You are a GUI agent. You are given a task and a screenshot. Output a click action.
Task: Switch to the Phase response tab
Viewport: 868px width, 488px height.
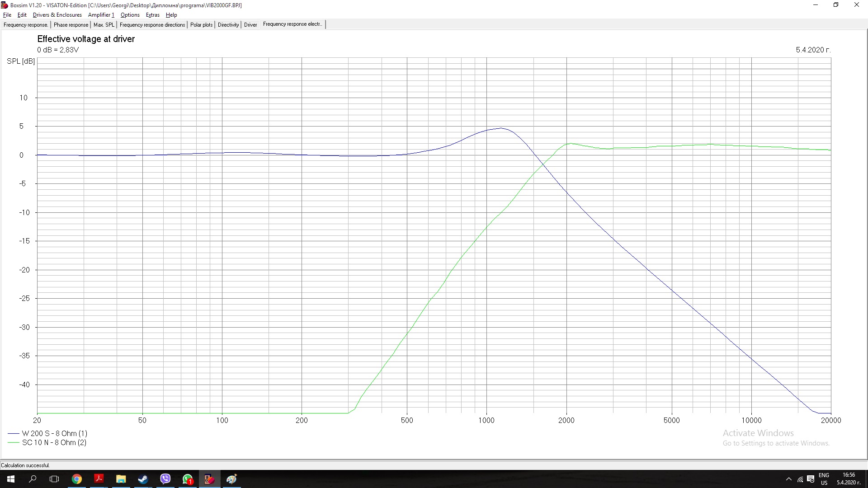[71, 25]
